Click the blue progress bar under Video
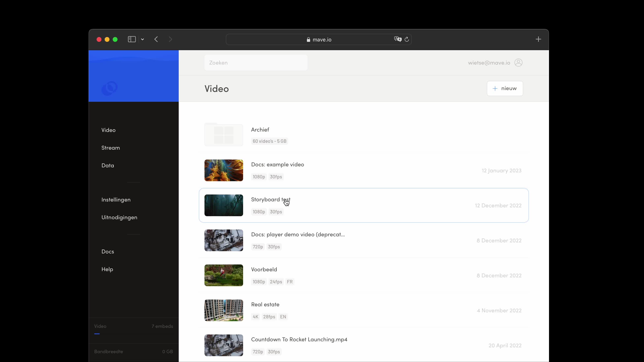Image resolution: width=644 pixels, height=362 pixels. (x=97, y=334)
